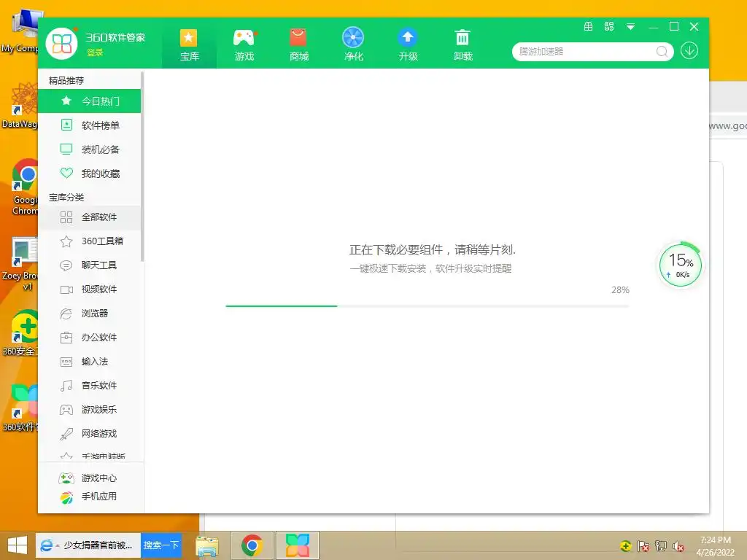This screenshot has width=747, height=560.
Task: Open Google Chrome from the taskbar
Action: click(x=252, y=545)
